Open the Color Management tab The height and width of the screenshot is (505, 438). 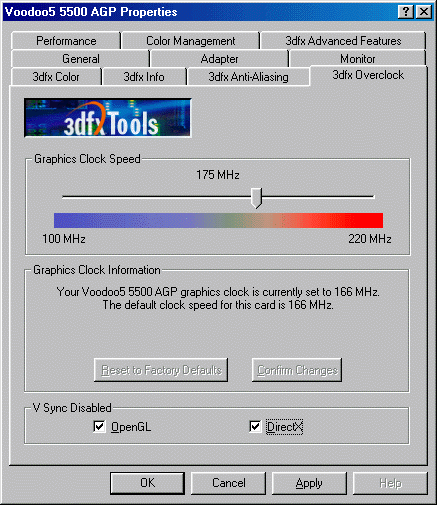tap(191, 41)
